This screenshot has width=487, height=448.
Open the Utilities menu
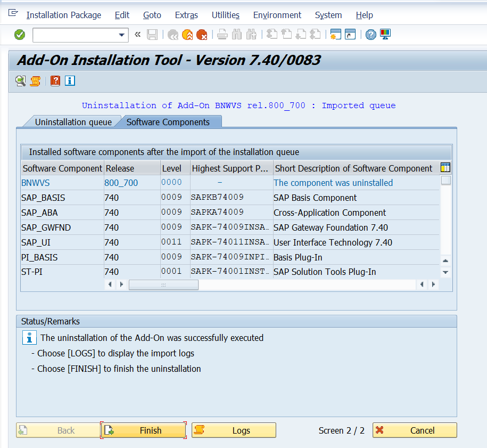(x=225, y=15)
